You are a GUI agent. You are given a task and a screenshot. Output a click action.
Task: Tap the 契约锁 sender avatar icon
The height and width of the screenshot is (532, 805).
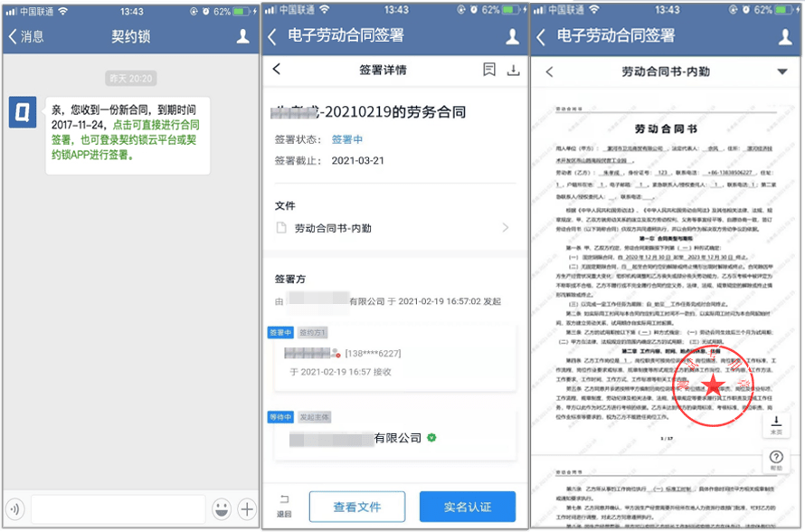pos(23,111)
